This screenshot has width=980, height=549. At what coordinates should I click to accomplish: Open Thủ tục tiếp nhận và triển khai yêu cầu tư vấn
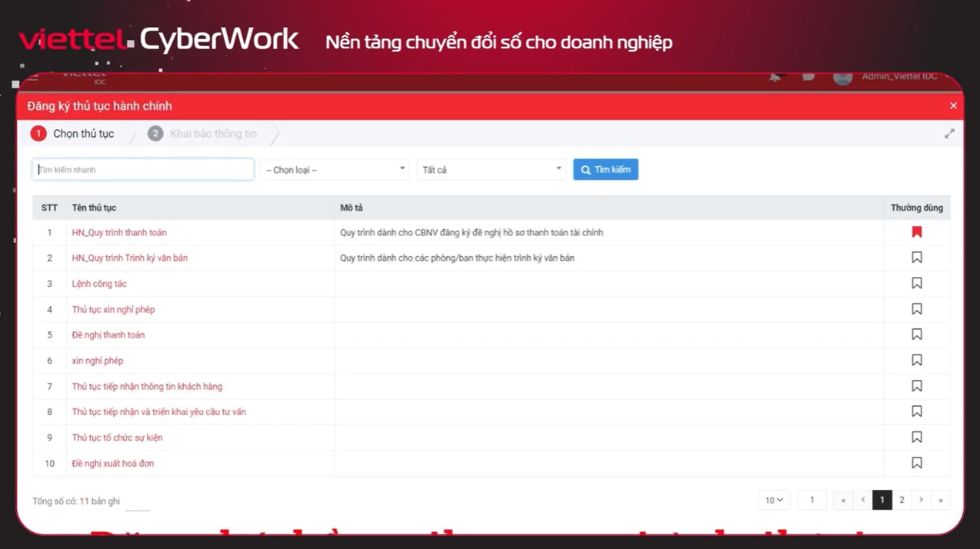(159, 411)
